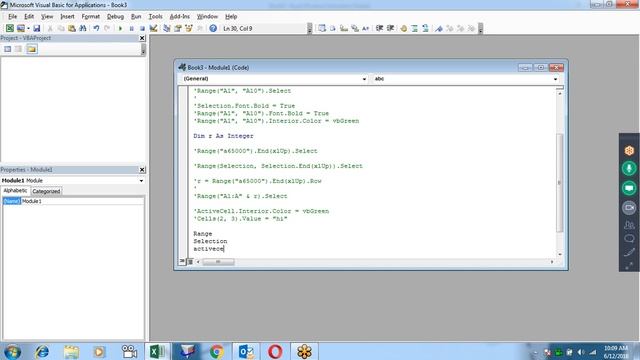Image resolution: width=640 pixels, height=360 pixels.
Task: Click the code window scroll-down arrow
Action: point(560,254)
